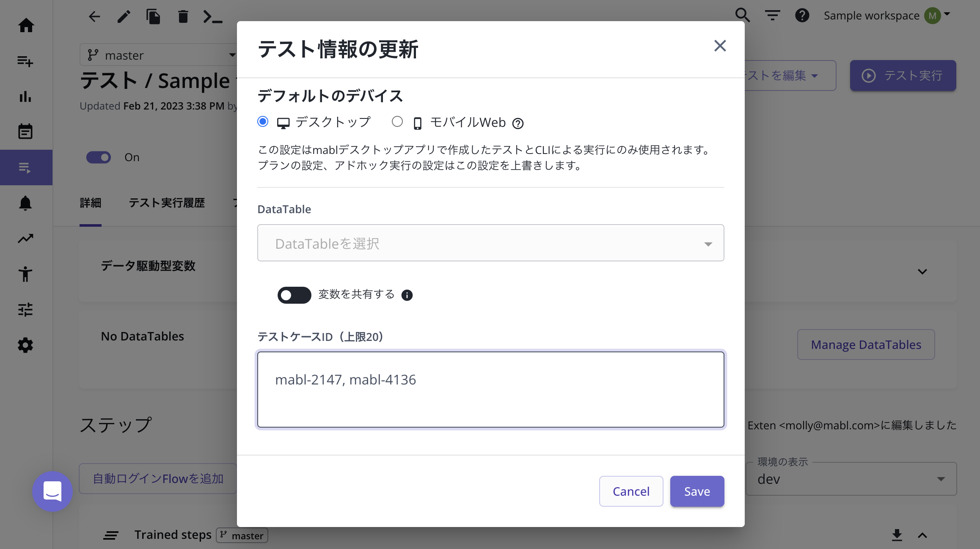The width and height of the screenshot is (980, 549).
Task: Click the テストケースID text field
Action: [490, 389]
